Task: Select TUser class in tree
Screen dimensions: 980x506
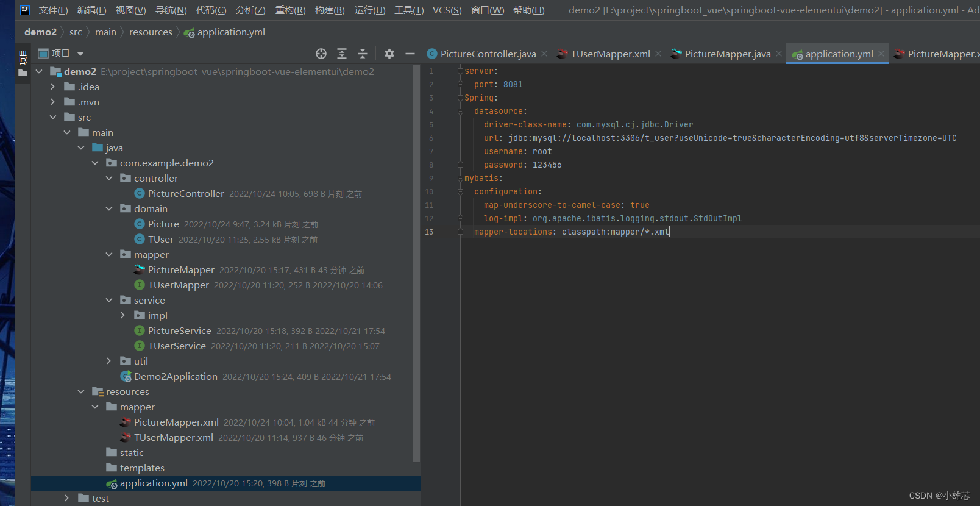Action: (x=161, y=239)
